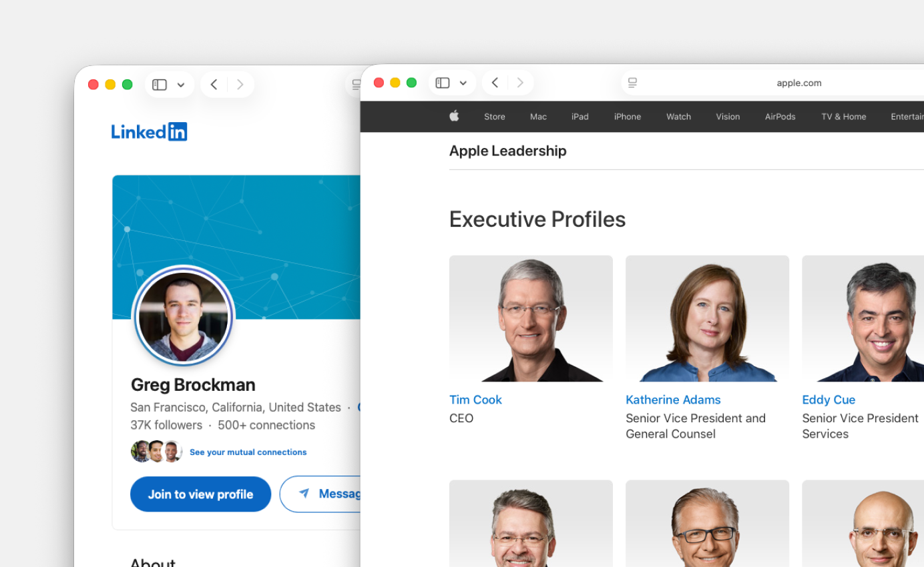
Task: Open the iPhone menu in Apple's navigation
Action: tap(627, 117)
